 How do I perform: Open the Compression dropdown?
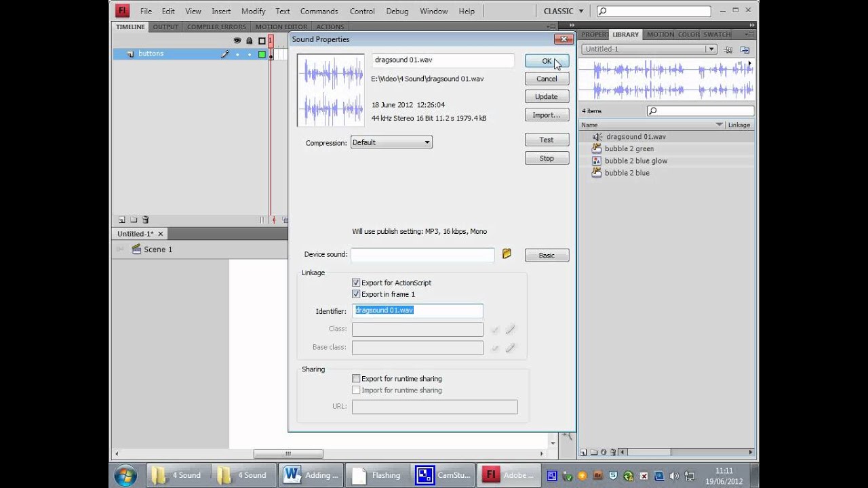(391, 142)
